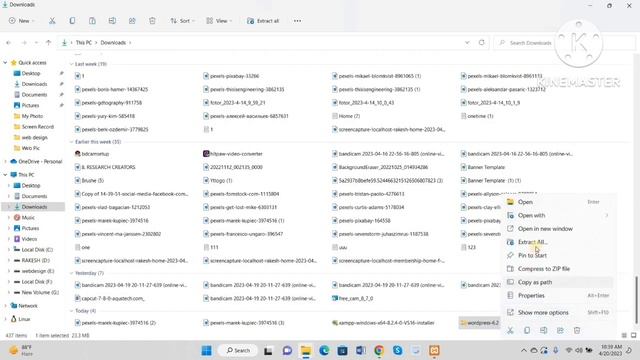Collapse the Yesterday file group
This screenshot has height=360, width=640.
point(71,273)
